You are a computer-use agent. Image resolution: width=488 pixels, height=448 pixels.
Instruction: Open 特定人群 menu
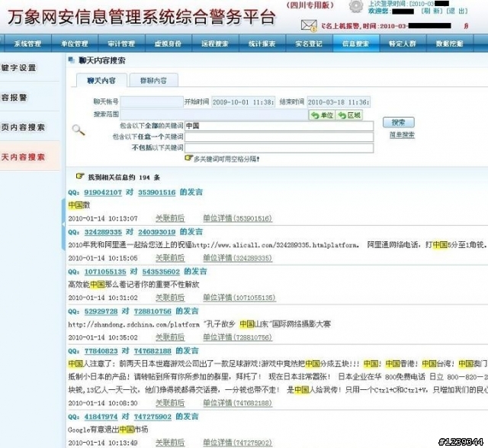[x=403, y=44]
